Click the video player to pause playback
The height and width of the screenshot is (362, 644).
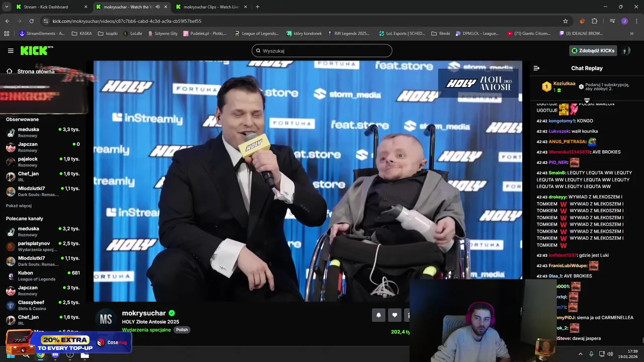tap(308, 181)
